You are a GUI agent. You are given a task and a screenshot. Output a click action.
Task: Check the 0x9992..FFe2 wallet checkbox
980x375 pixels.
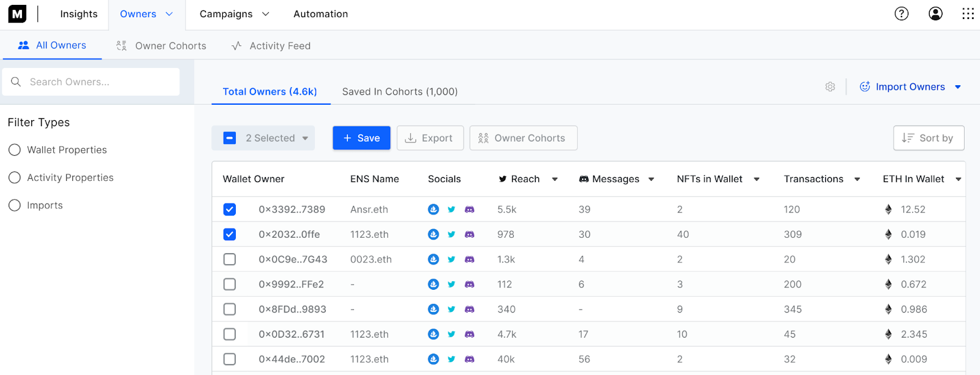coord(230,284)
